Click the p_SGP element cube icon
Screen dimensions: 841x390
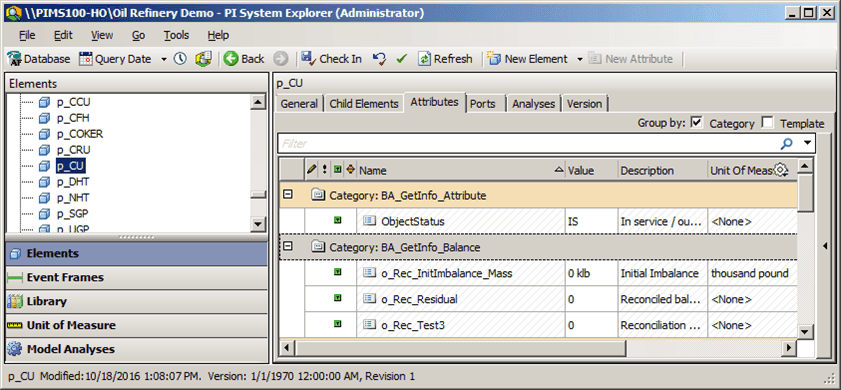tap(44, 214)
